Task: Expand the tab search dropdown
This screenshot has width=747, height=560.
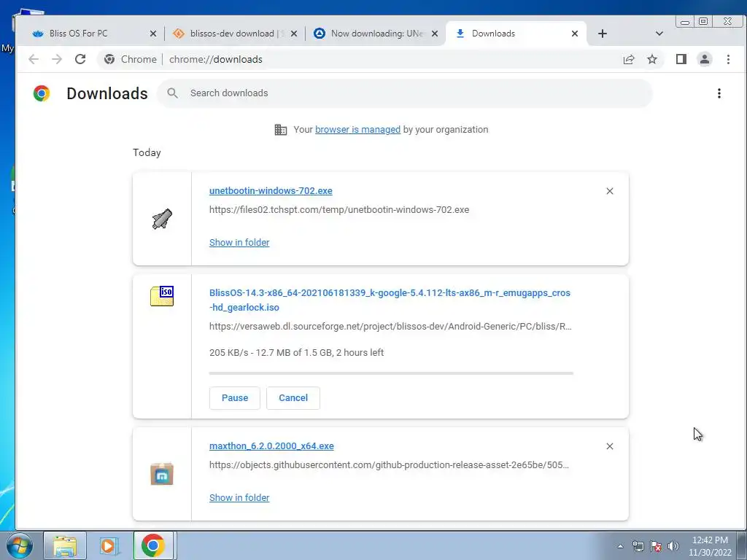Action: click(659, 34)
